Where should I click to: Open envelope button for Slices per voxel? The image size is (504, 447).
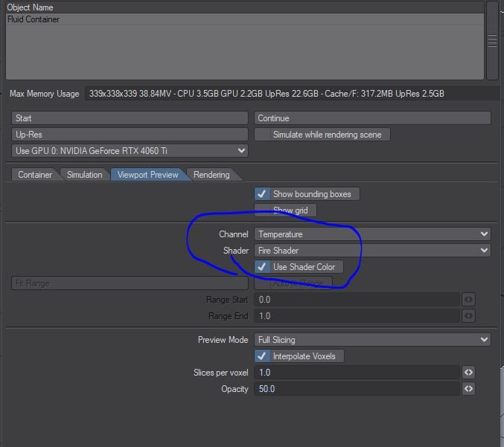[x=468, y=373]
